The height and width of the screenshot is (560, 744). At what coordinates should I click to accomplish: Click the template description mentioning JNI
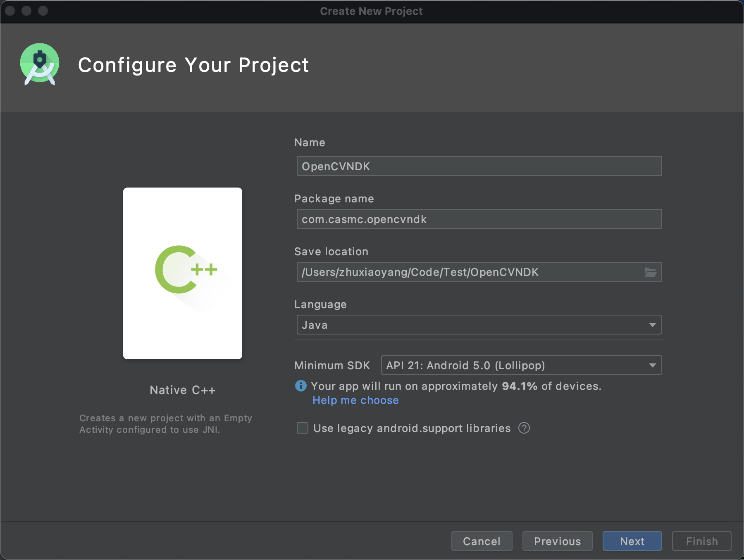(x=166, y=424)
